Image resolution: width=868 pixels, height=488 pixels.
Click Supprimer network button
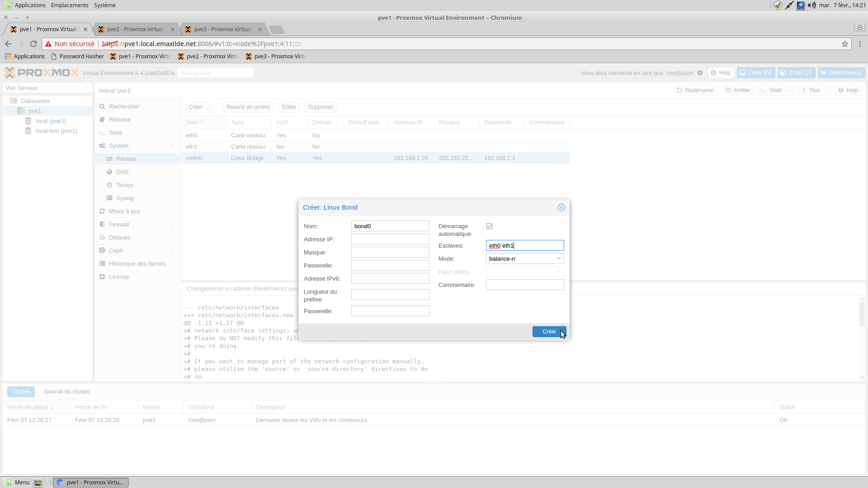pyautogui.click(x=321, y=107)
